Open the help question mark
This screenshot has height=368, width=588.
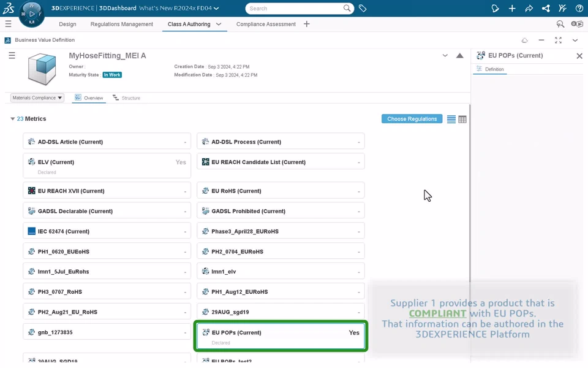click(x=579, y=8)
